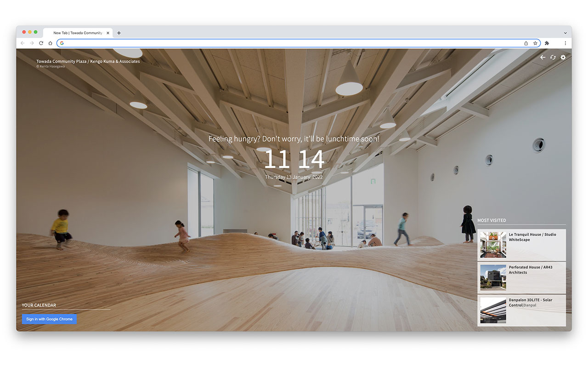This screenshot has height=368, width=588.
Task: Bookmark this page with the star icon
Action: pos(535,43)
